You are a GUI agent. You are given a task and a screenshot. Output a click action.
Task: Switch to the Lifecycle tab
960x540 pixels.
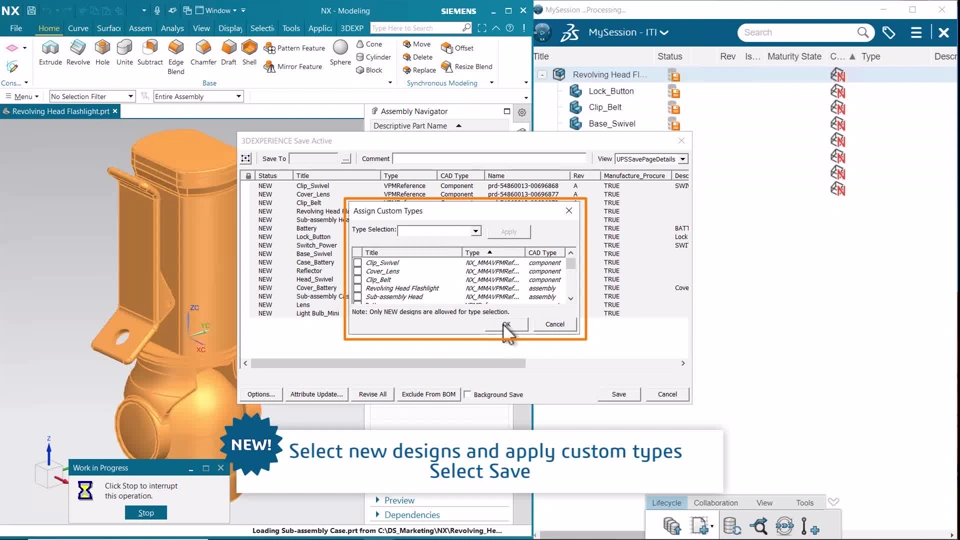coord(666,503)
